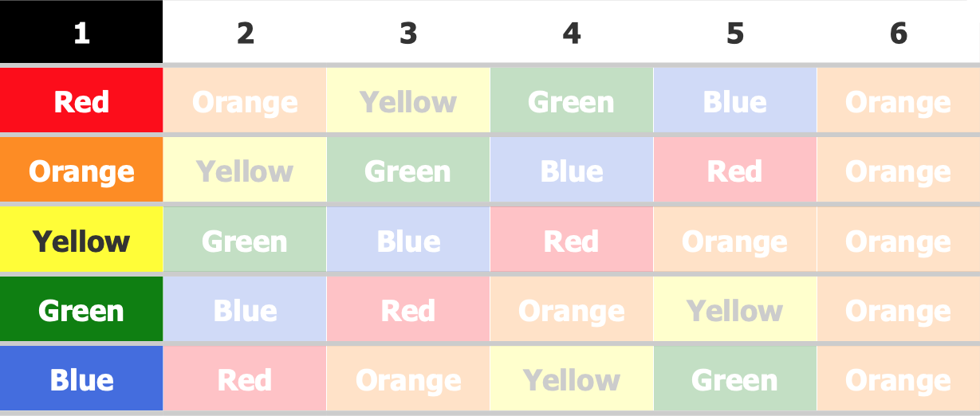Click faded Red cell in column 4
The image size is (980, 416).
[x=572, y=240]
